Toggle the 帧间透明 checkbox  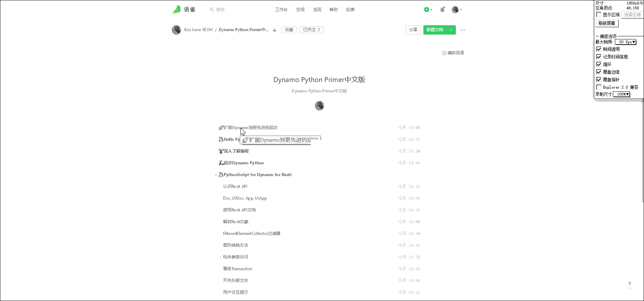coord(599,49)
